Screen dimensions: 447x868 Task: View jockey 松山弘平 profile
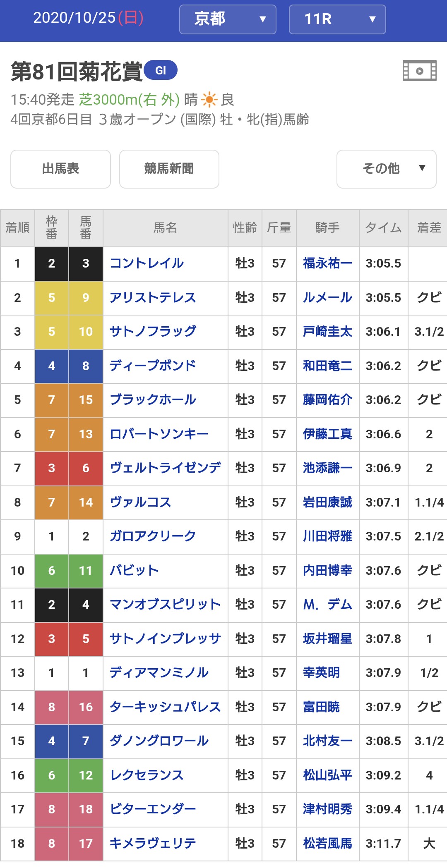tap(327, 775)
